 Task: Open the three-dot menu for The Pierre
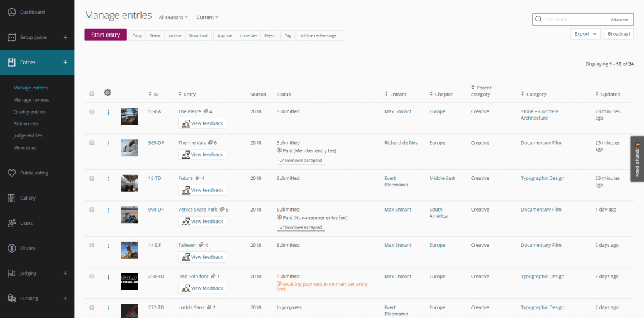(x=108, y=112)
